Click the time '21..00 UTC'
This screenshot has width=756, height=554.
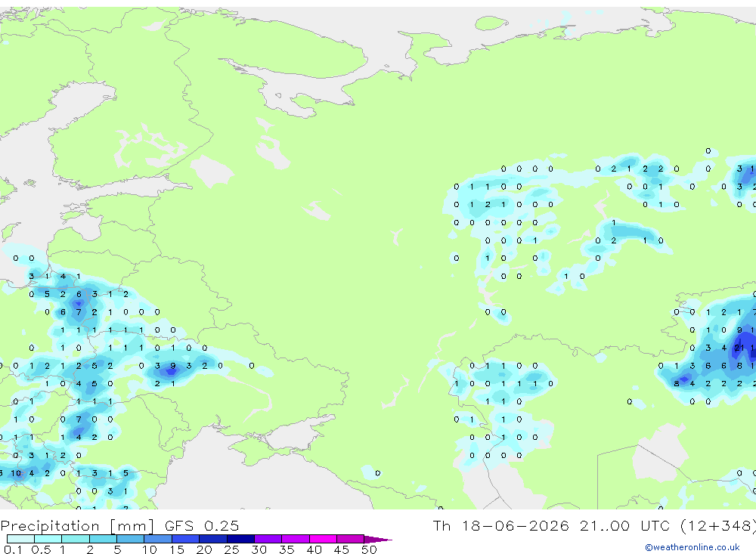click(625, 525)
